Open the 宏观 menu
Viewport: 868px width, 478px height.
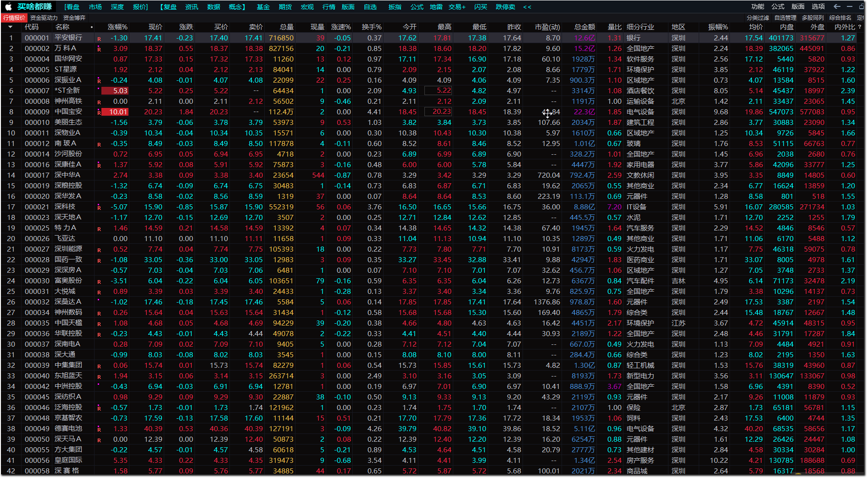click(307, 7)
